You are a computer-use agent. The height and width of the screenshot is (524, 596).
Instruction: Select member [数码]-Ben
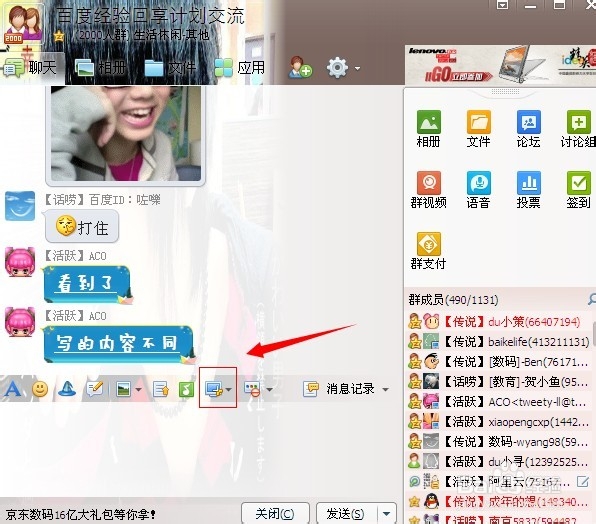tap(498, 362)
